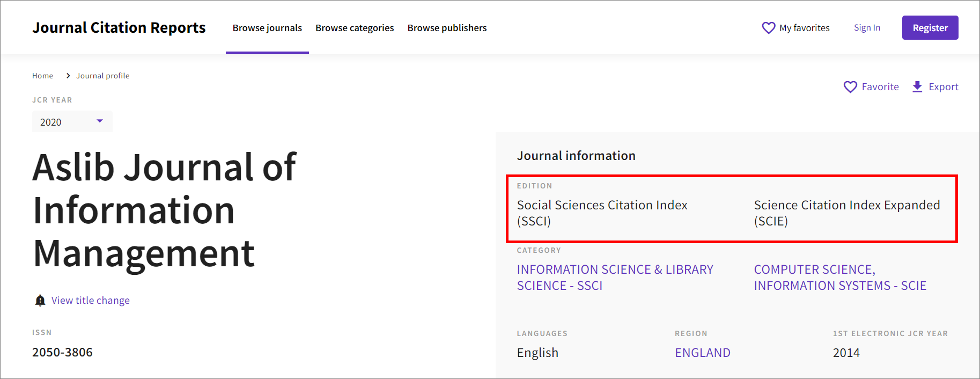Click the Export download icon

[917, 87]
